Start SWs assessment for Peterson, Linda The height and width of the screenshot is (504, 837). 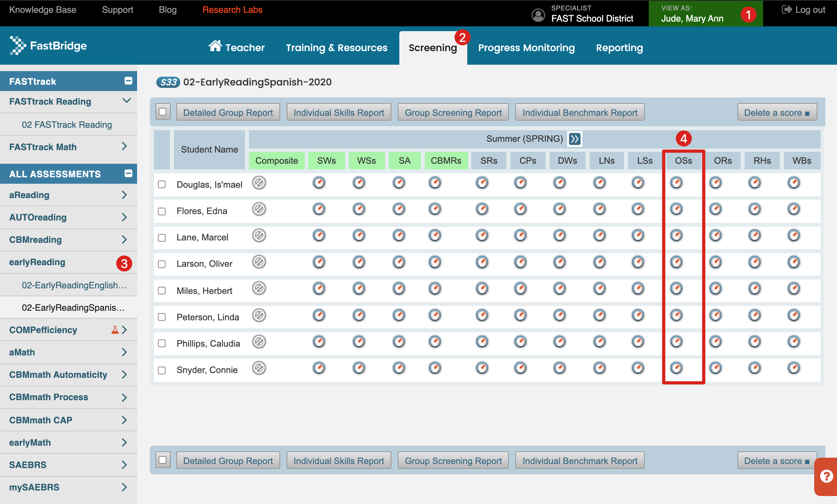[319, 315]
